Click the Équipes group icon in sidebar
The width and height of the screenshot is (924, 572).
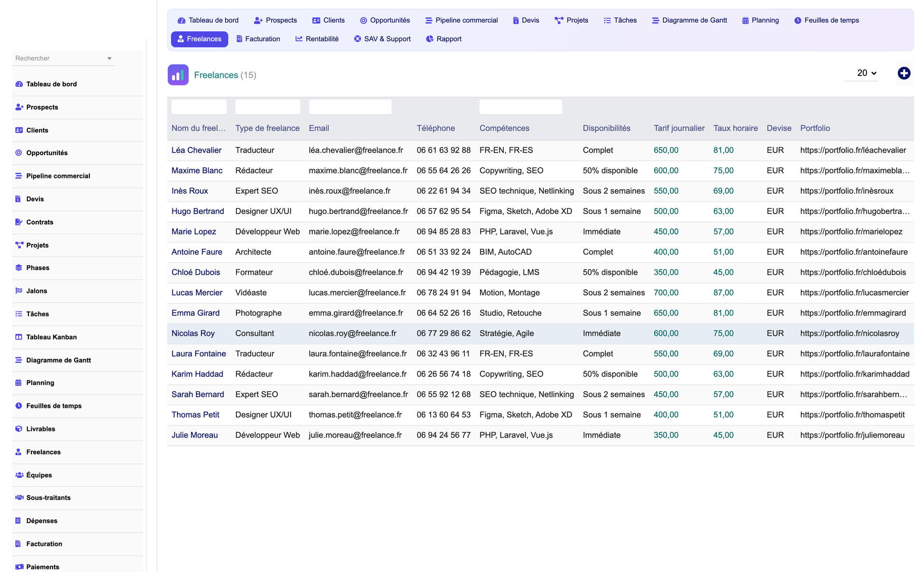pos(19,475)
